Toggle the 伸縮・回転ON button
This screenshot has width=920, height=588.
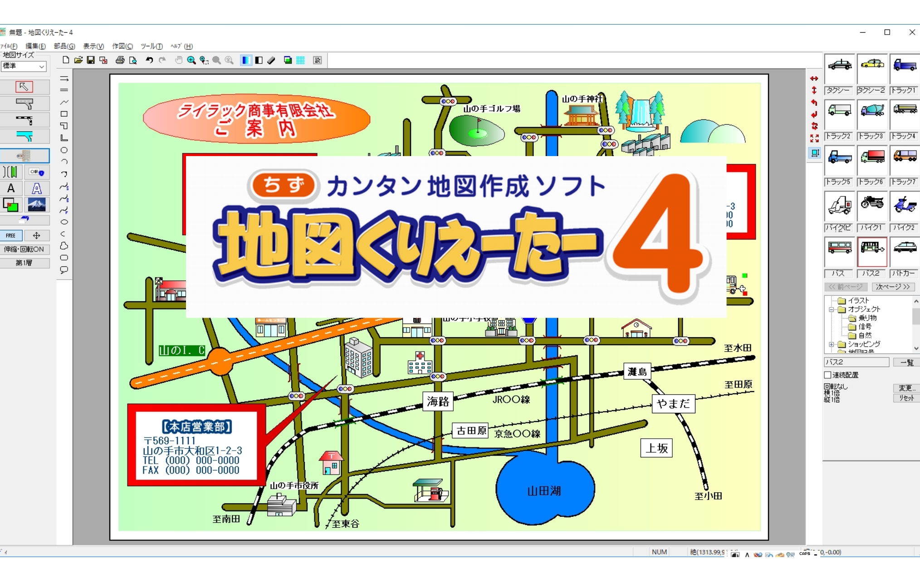(x=24, y=249)
